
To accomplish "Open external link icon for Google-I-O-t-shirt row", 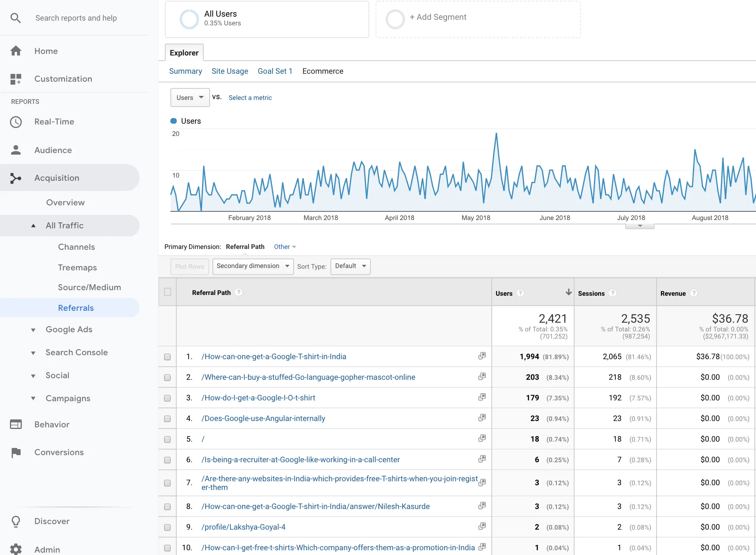I will click(x=482, y=397).
